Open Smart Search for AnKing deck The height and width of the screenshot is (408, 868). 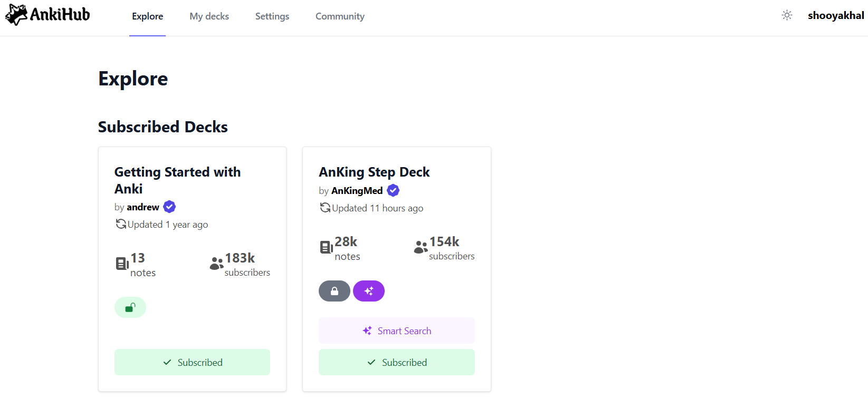tap(397, 331)
